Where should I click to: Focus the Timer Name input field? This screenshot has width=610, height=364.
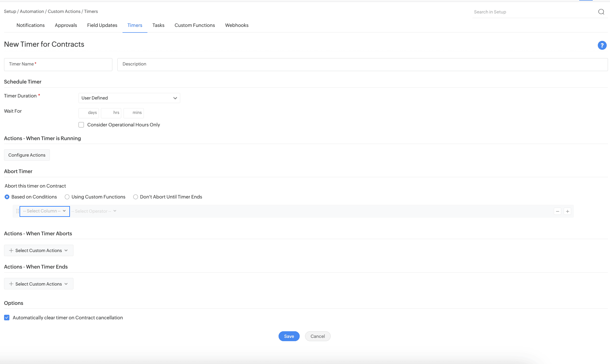[x=58, y=64]
